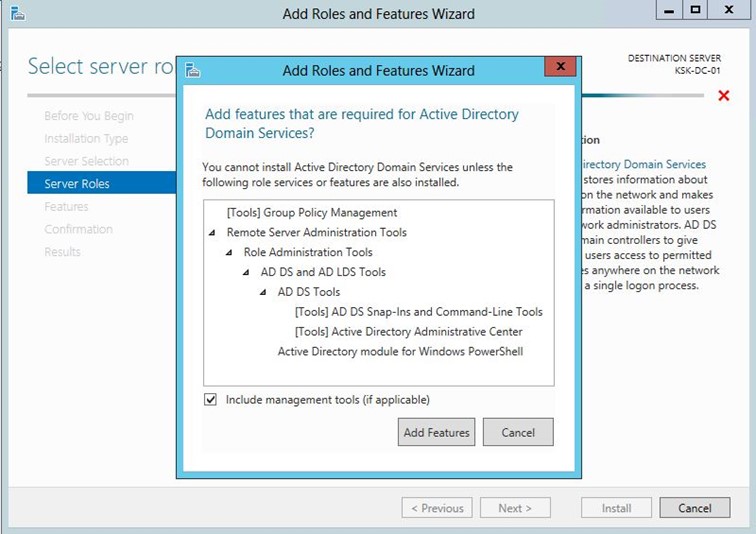756x534 pixels.
Task: Maximize the main wizard window
Action: click(695, 10)
